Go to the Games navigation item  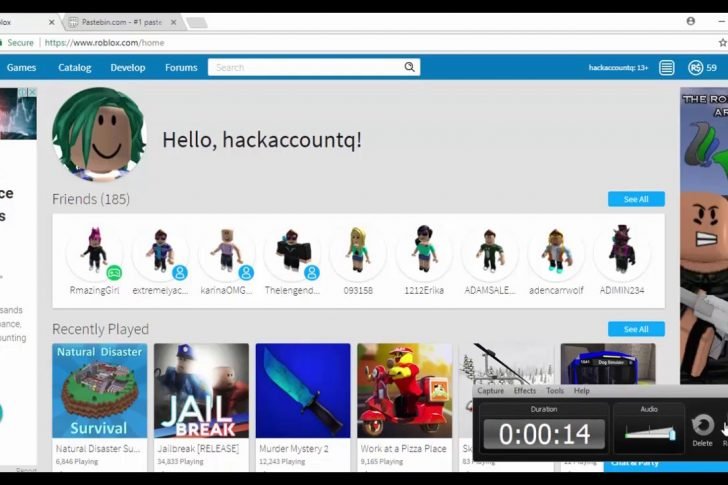pos(22,68)
